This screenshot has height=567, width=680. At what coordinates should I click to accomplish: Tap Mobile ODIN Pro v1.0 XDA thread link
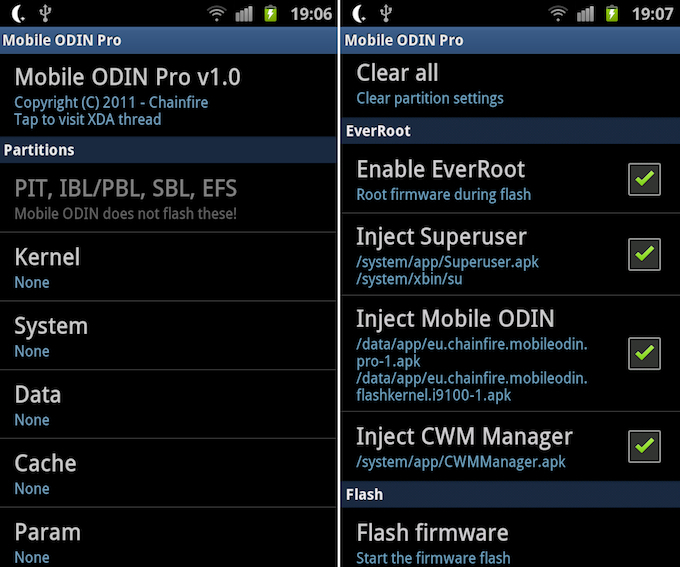169,96
